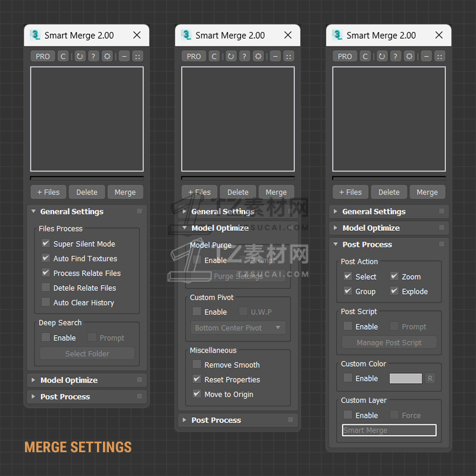This screenshot has height=476, width=476.
Task: Click dots grid icon in left window toolbar
Action: [x=138, y=57]
